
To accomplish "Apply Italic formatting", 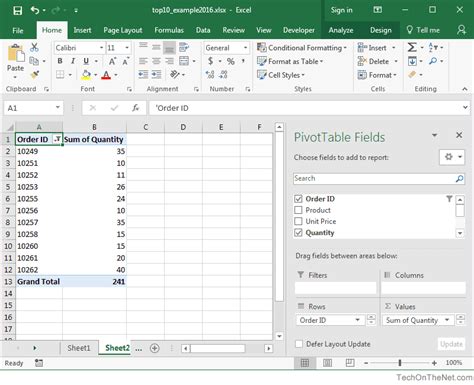I will [73, 61].
